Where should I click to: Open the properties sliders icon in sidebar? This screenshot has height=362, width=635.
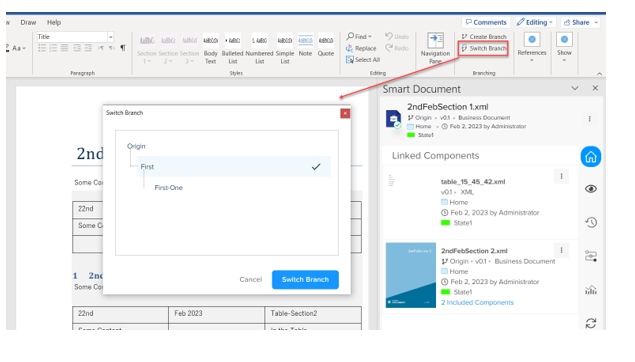coord(591,256)
